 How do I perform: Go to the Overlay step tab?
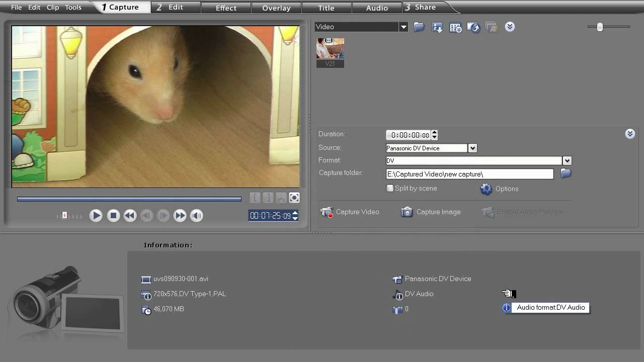coord(276,8)
